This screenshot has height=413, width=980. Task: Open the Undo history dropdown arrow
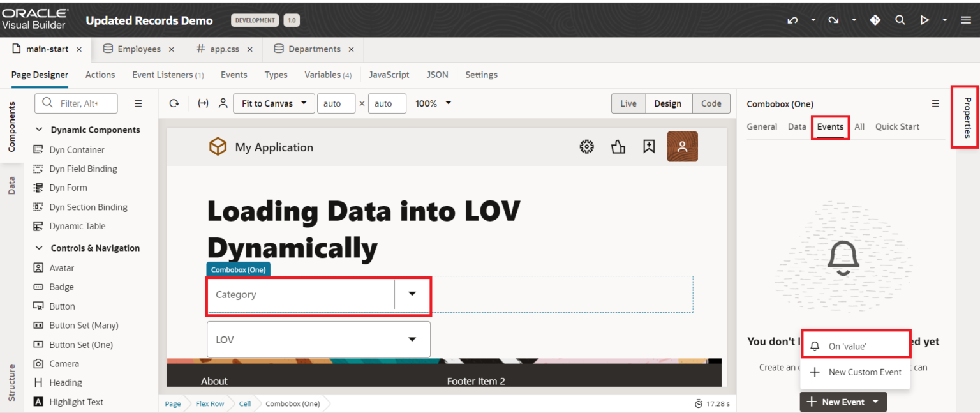point(813,20)
